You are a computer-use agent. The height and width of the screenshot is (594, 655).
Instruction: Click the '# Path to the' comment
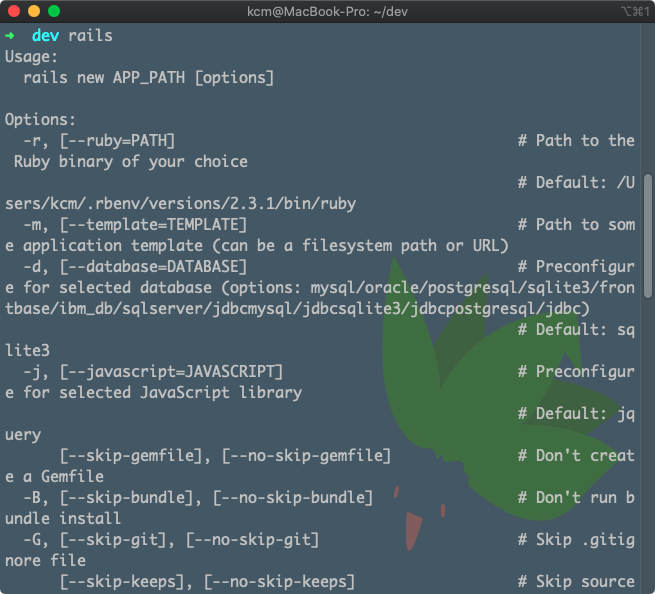(x=576, y=141)
